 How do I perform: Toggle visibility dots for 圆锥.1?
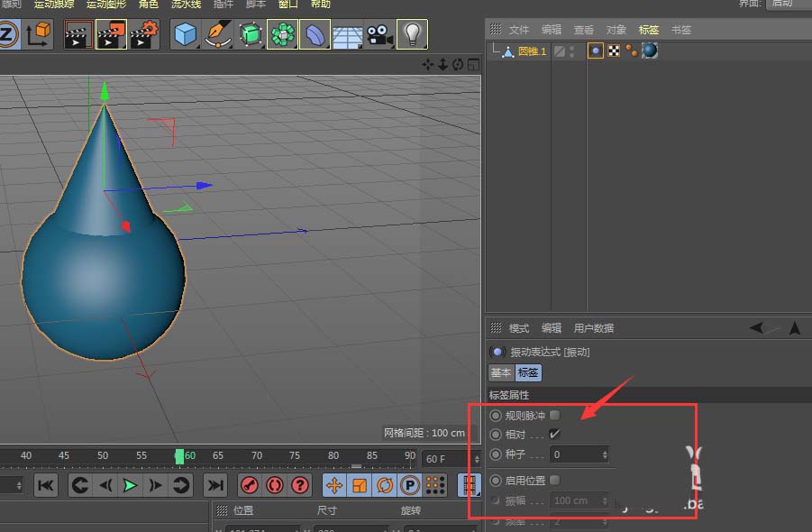point(571,51)
